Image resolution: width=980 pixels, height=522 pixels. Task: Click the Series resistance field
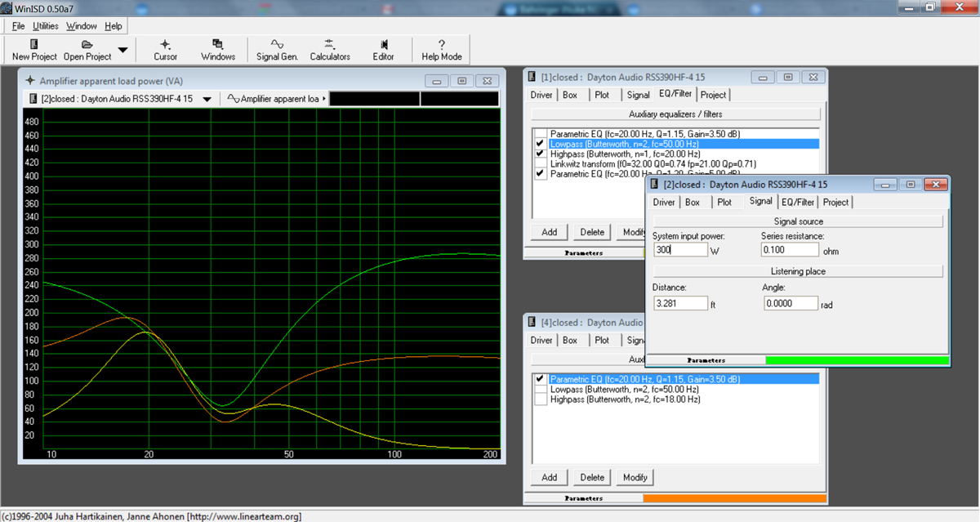(x=790, y=250)
